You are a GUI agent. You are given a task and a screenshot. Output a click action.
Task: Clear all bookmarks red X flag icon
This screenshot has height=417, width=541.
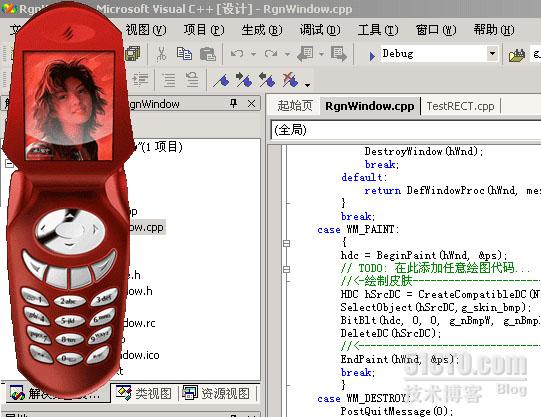[290, 80]
